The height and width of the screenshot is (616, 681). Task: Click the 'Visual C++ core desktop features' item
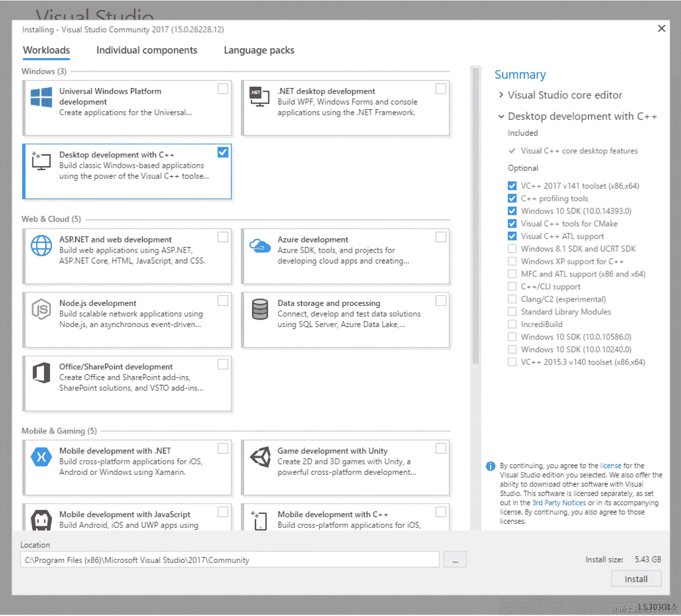(579, 151)
